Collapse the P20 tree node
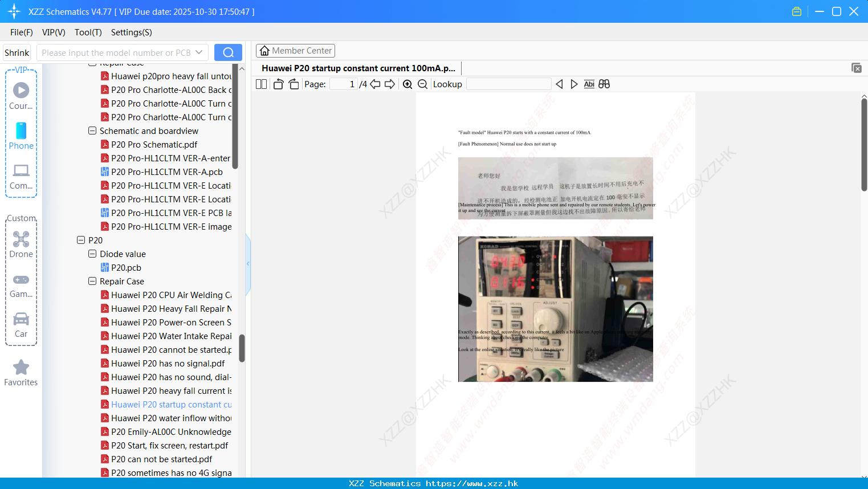This screenshot has height=489, width=868. coord(81,240)
